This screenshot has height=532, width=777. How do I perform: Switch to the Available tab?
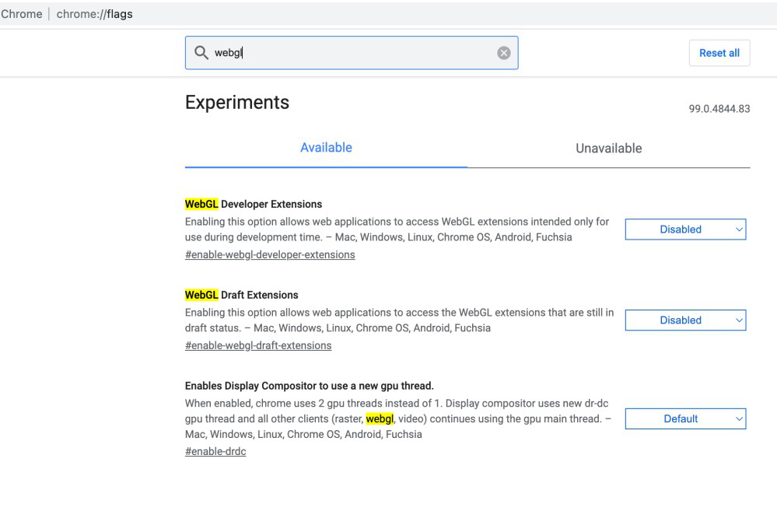[x=326, y=148]
